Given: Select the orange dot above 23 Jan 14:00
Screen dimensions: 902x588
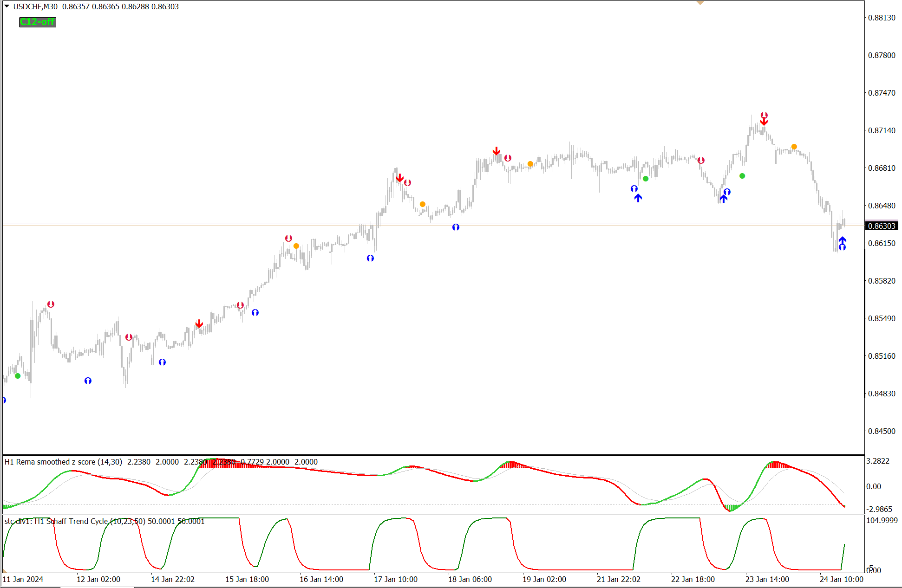Looking at the screenshot, I should tap(794, 147).
